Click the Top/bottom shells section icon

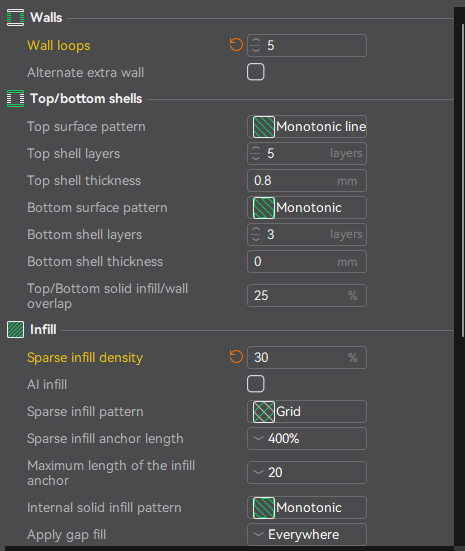pyautogui.click(x=15, y=98)
